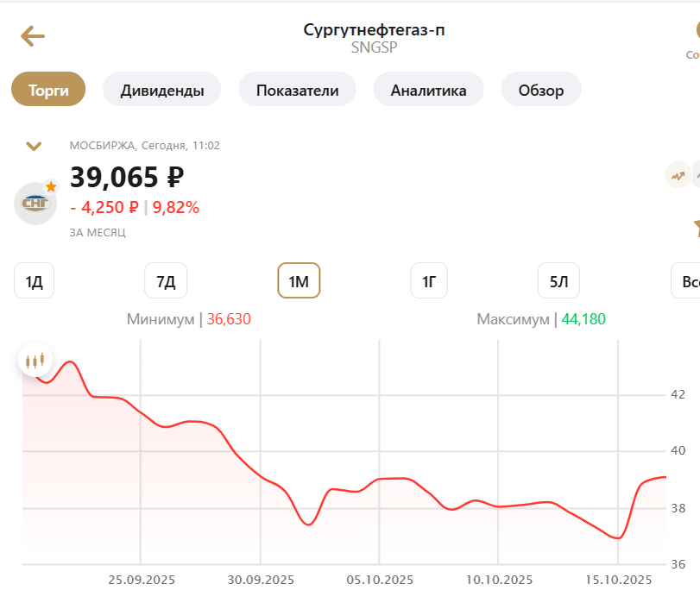Click the maximum value 44,180
The width and height of the screenshot is (700, 603).
click(583, 319)
